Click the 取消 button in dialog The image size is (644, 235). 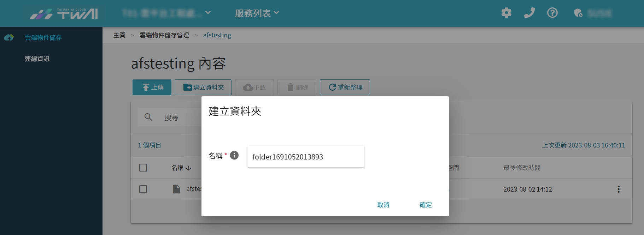pyautogui.click(x=383, y=205)
